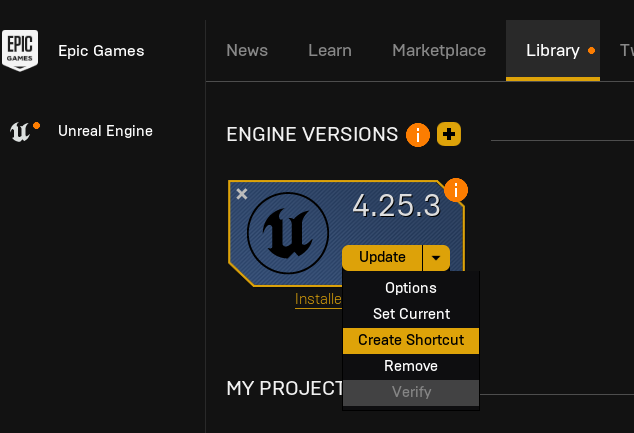
Task: Select the Library tab
Action: (553, 51)
